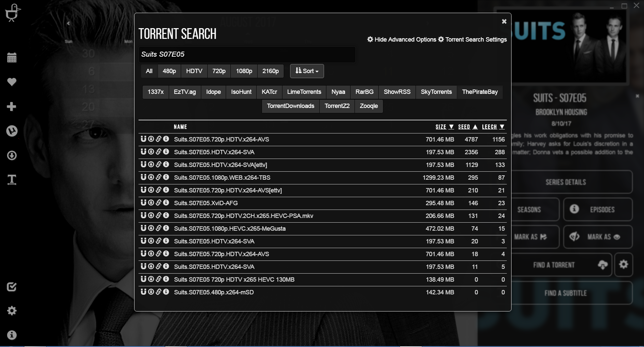Filter results to 1080p quality

(x=244, y=71)
